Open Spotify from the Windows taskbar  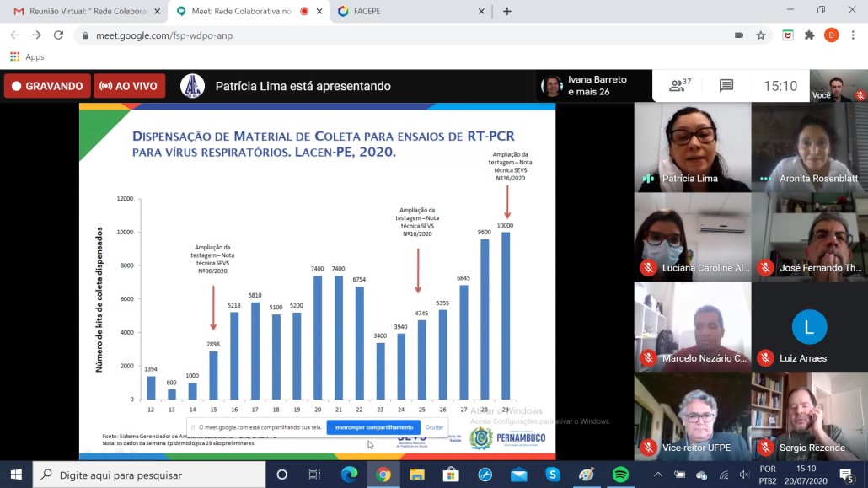(620, 475)
